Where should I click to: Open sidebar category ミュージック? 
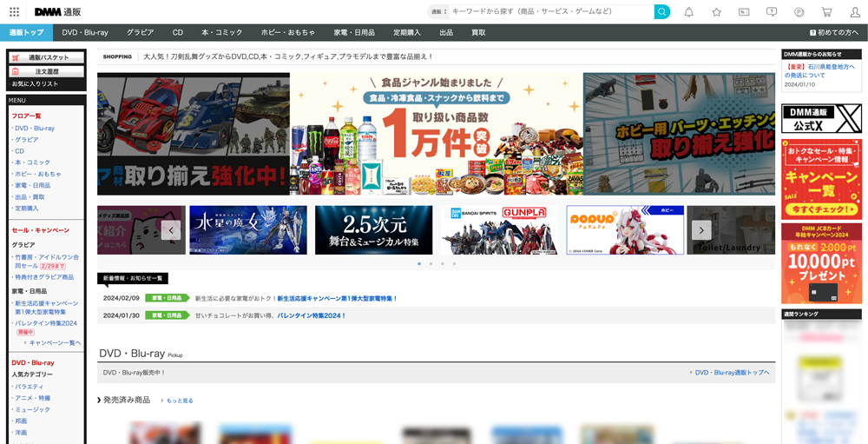pos(32,409)
